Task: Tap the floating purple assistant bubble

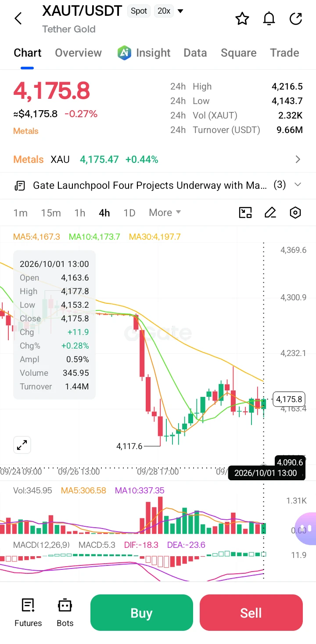Action: [306, 529]
